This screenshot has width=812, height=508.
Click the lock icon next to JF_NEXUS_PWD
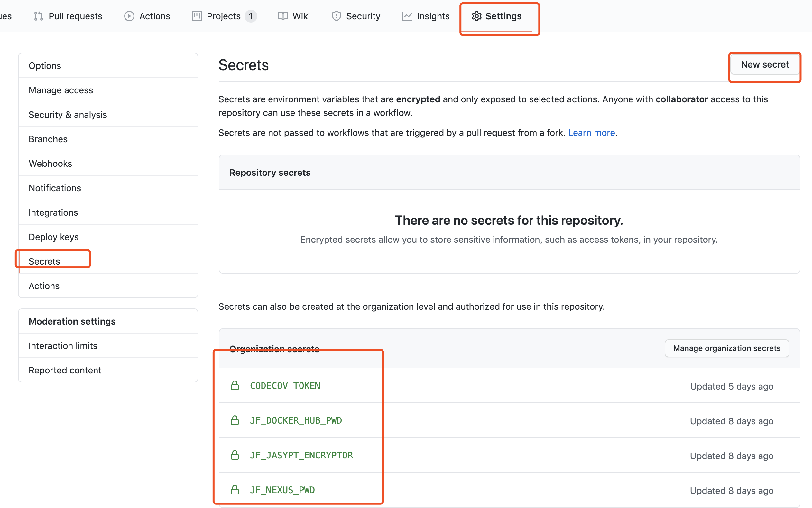pyautogui.click(x=234, y=489)
